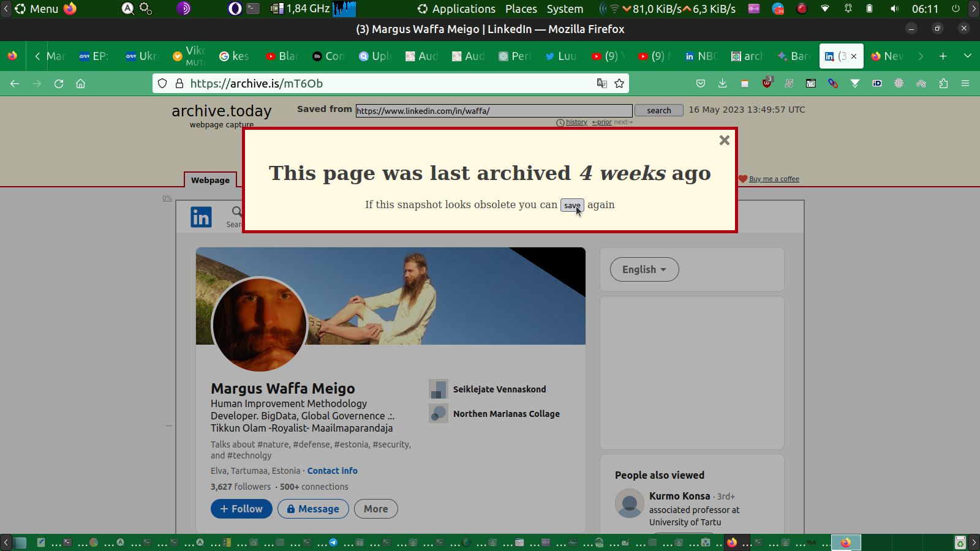Open a new tab with the plus button
The image size is (980, 551).
pos(943,56)
